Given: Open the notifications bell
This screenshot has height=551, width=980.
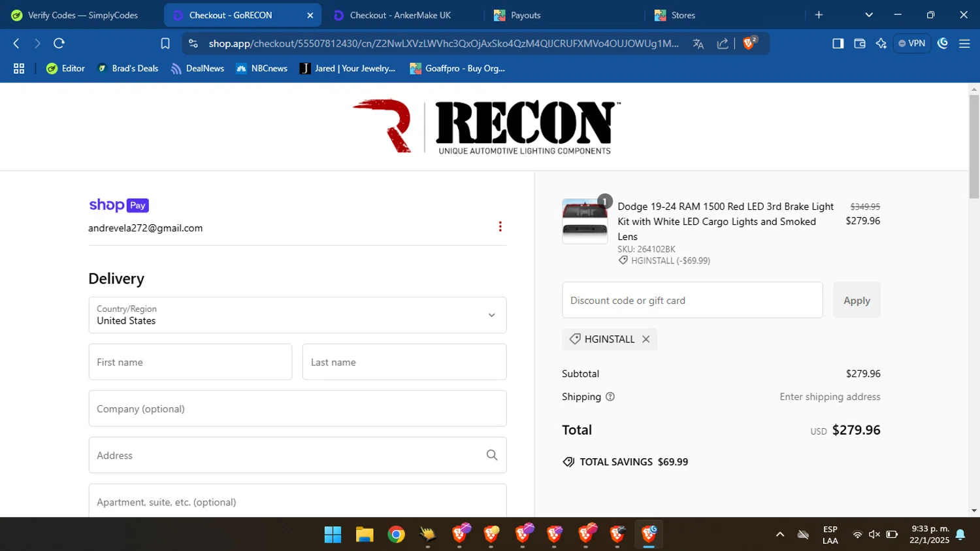Looking at the screenshot, I should [x=960, y=535].
